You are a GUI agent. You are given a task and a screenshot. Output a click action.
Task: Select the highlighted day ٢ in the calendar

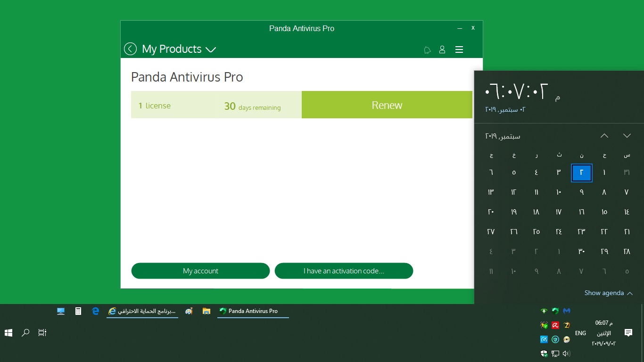click(581, 173)
